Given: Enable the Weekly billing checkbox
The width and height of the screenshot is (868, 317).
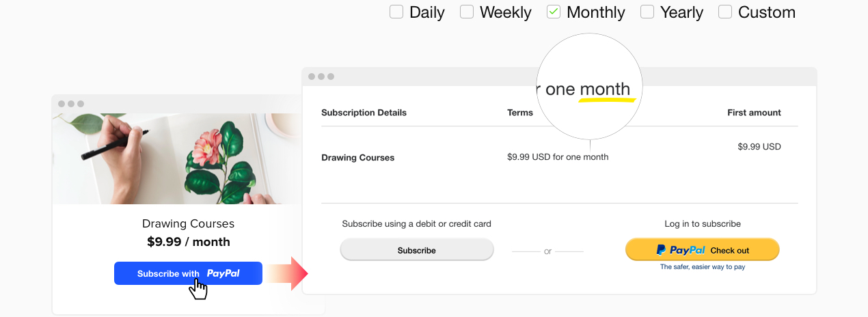Looking at the screenshot, I should [467, 12].
